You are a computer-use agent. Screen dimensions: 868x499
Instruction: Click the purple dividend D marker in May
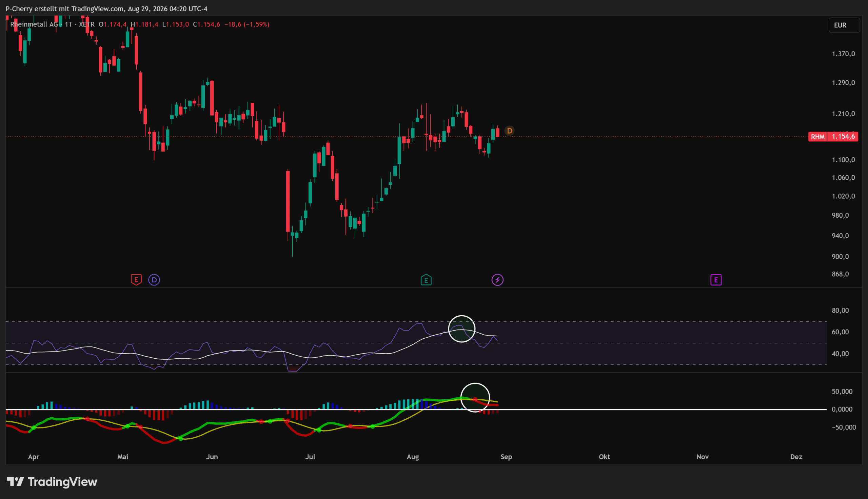(x=154, y=280)
